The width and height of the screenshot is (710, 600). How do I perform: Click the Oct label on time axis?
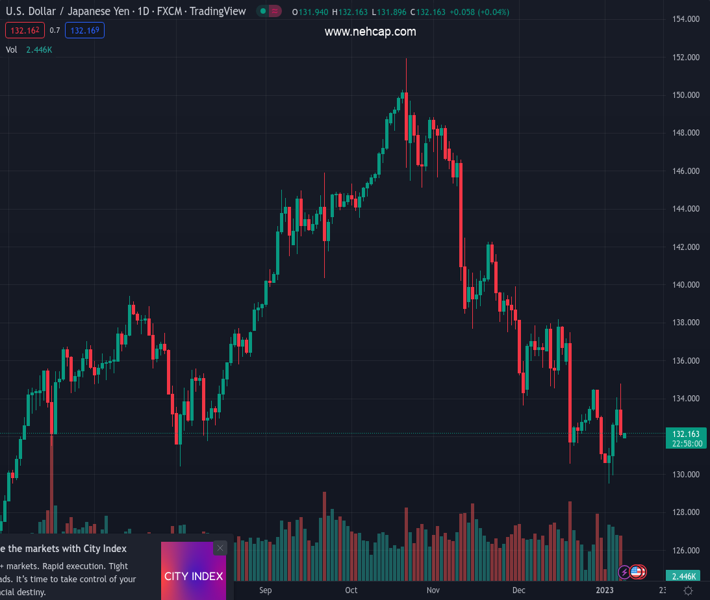[x=351, y=590]
